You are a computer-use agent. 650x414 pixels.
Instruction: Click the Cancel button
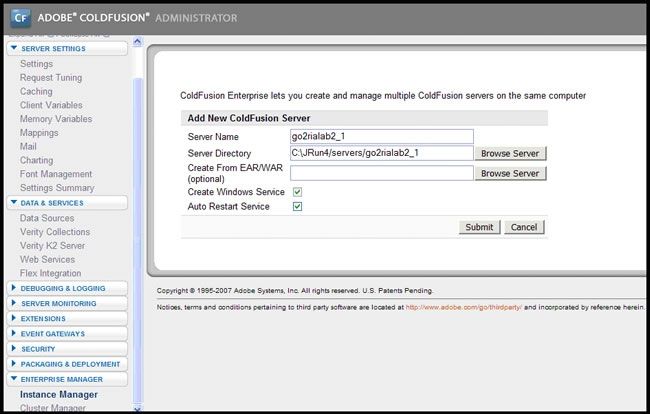pyautogui.click(x=524, y=227)
